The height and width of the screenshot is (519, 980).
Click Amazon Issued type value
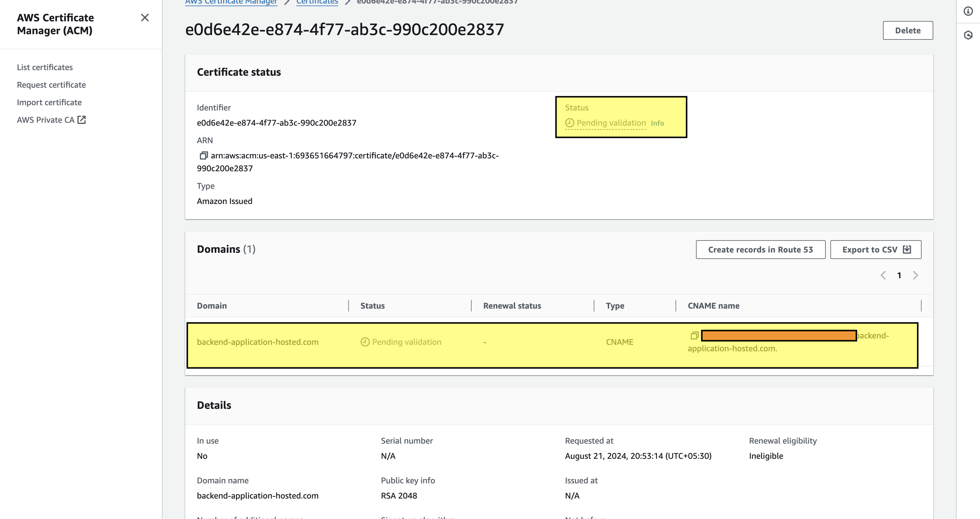(224, 201)
